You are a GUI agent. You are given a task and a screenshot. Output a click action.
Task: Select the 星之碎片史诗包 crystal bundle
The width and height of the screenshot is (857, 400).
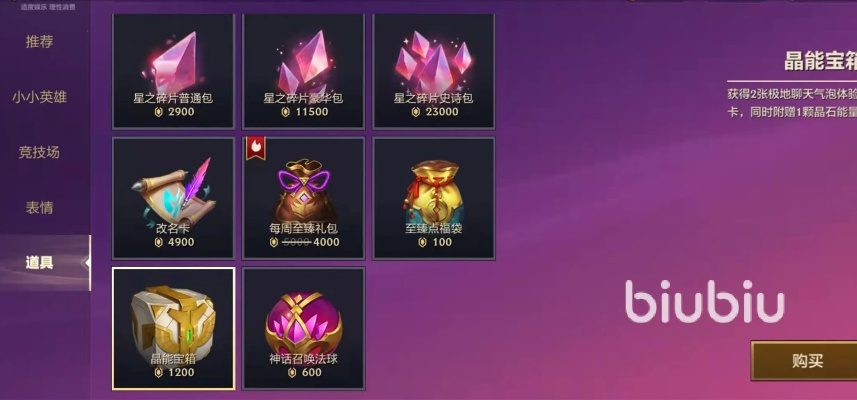coord(434,72)
